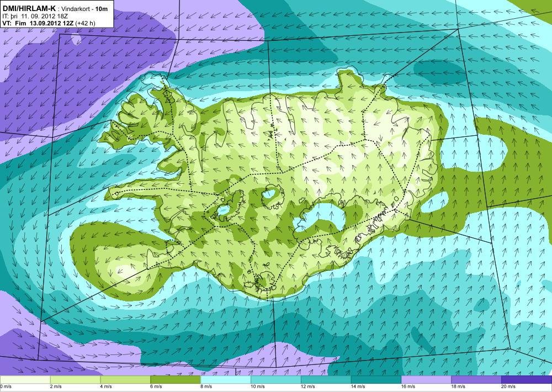Select the light lavender legend swatch above 16 m/s

click(x=426, y=380)
